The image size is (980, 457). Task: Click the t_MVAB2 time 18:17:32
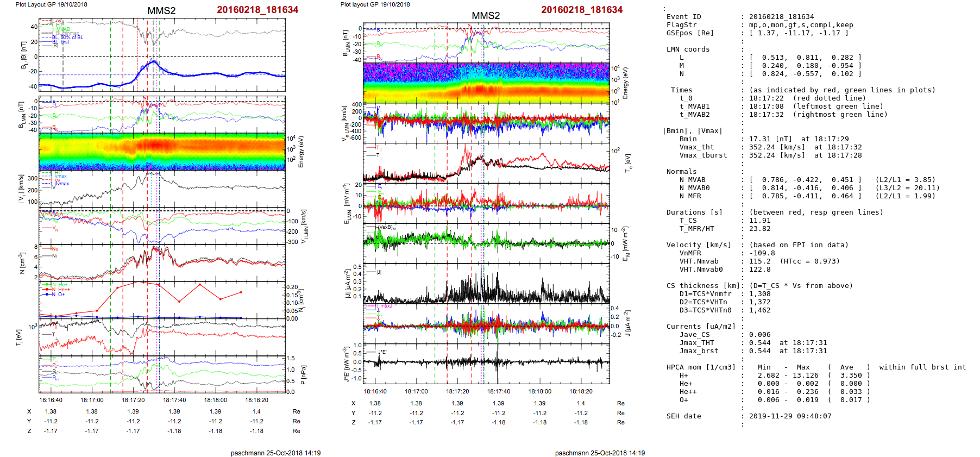[x=767, y=115]
